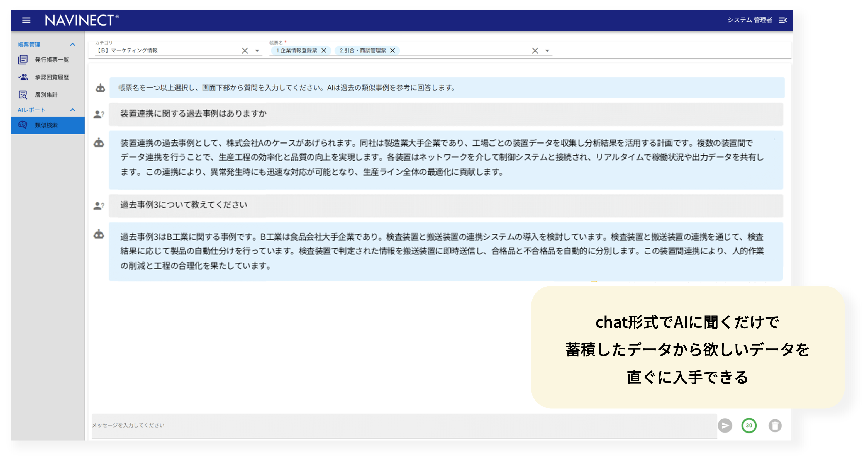868x461 pixels.
Task: Open the カテゴリ dropdown
Action: coord(257,50)
